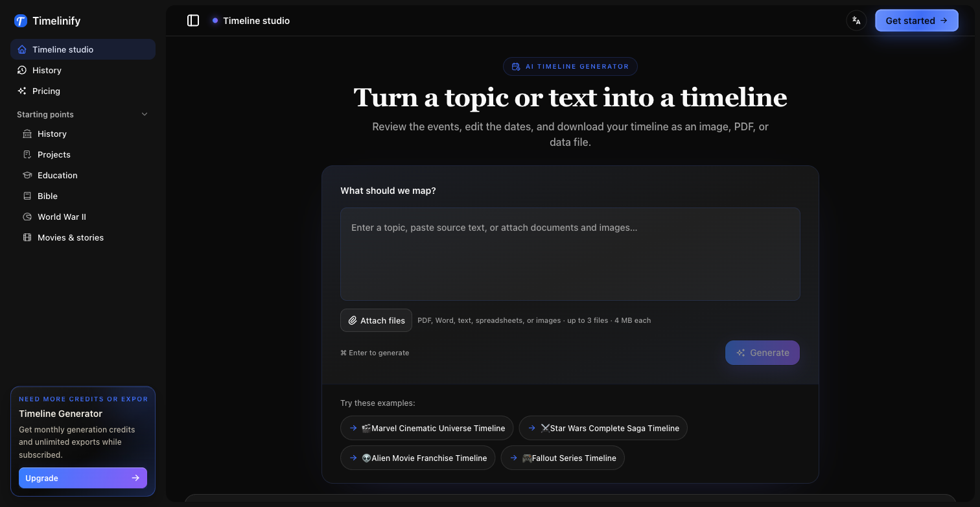
Task: Click the Get started button
Action: [916, 21]
